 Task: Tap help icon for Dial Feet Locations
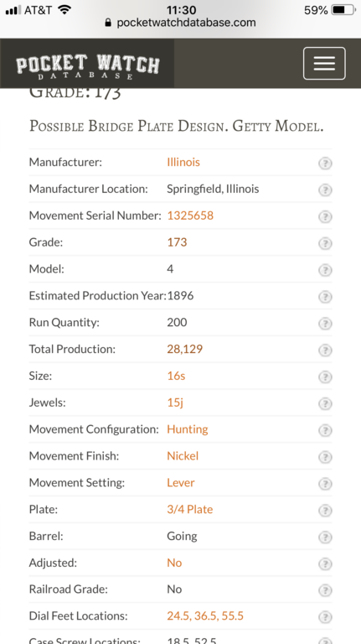[325, 617]
